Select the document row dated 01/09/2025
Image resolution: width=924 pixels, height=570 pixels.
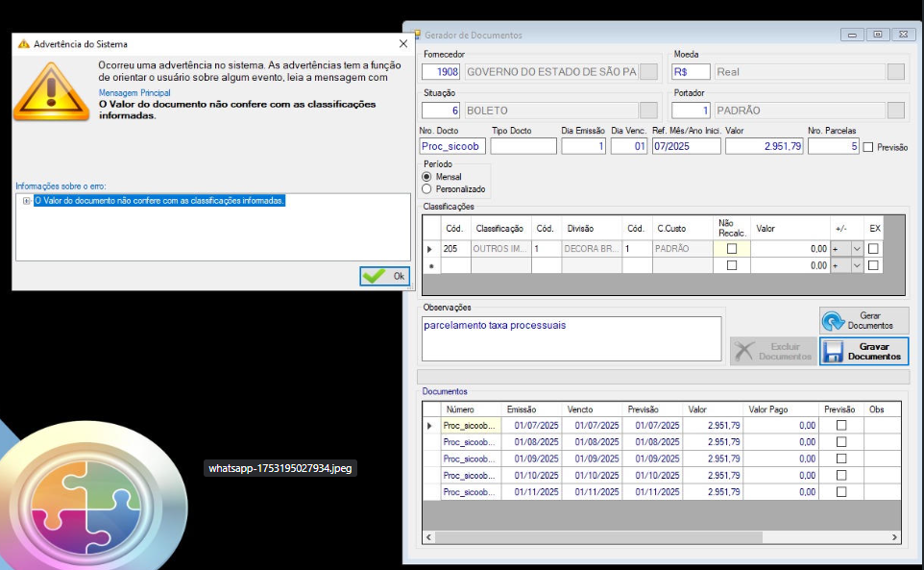[x=662, y=458]
